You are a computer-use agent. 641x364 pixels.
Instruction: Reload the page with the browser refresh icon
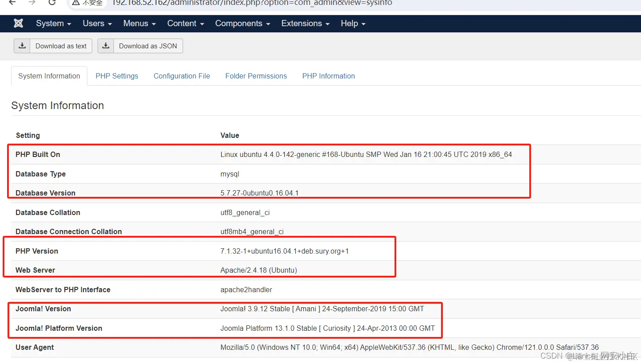pyautogui.click(x=52, y=2)
